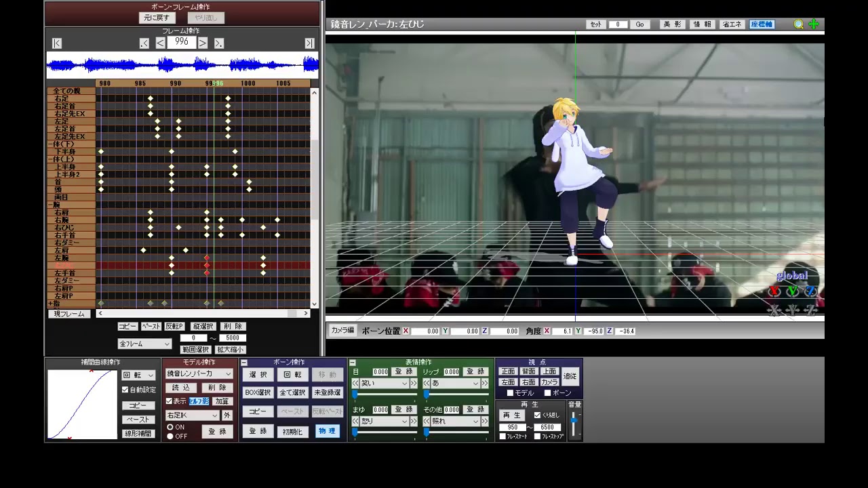This screenshot has width=868, height=488.
Task: Click the lower Y move axis handle
Action: point(792,310)
